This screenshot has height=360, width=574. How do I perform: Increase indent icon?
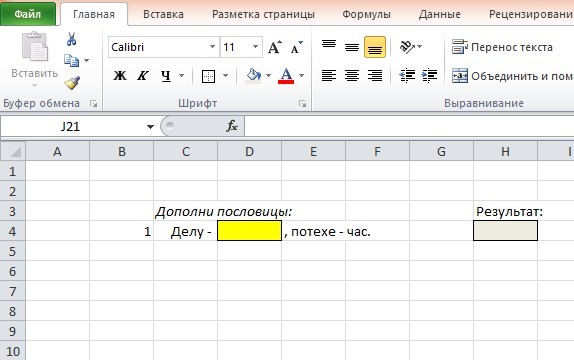pyautogui.click(x=429, y=76)
